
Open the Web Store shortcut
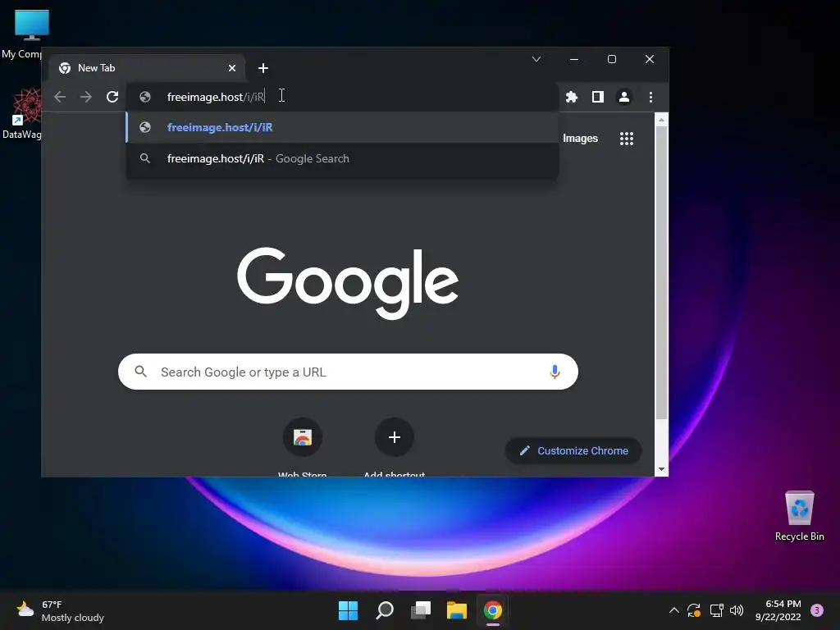302,447
